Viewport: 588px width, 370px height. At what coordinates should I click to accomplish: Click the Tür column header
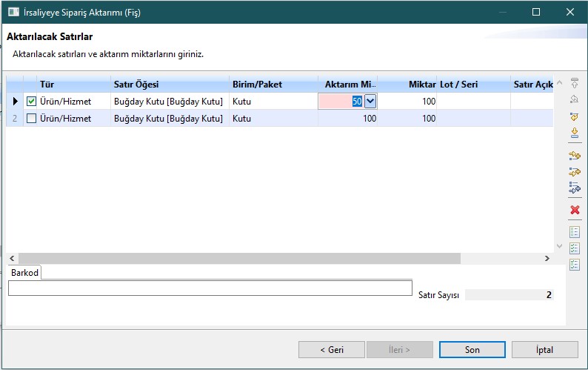click(74, 84)
